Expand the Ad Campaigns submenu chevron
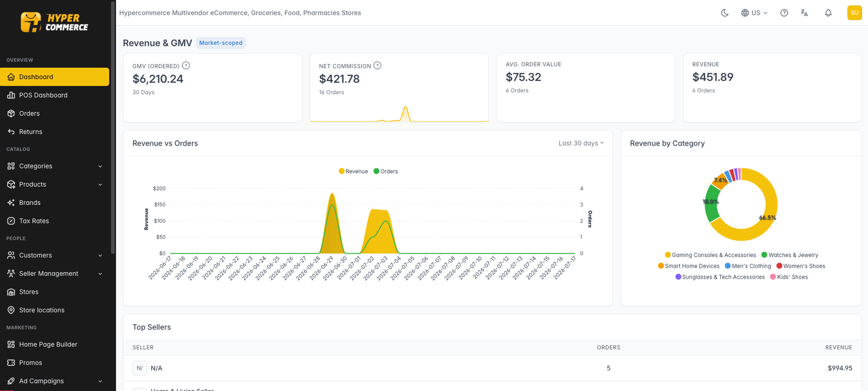The image size is (868, 391). (100, 381)
